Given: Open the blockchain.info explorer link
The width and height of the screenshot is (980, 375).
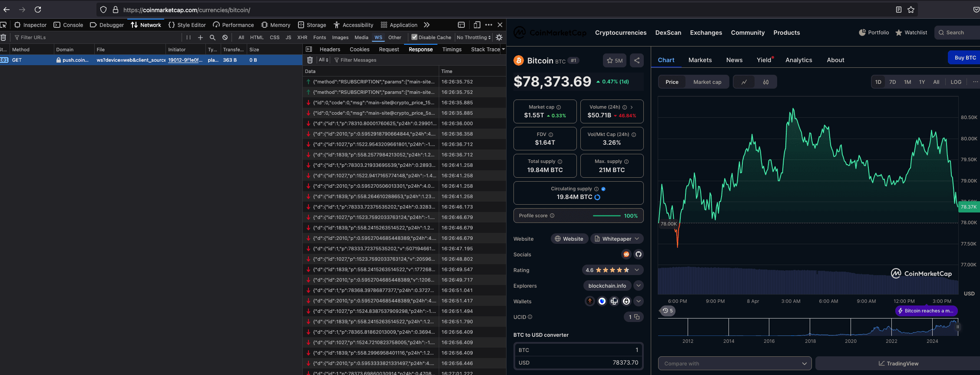Looking at the screenshot, I should pyautogui.click(x=607, y=285).
